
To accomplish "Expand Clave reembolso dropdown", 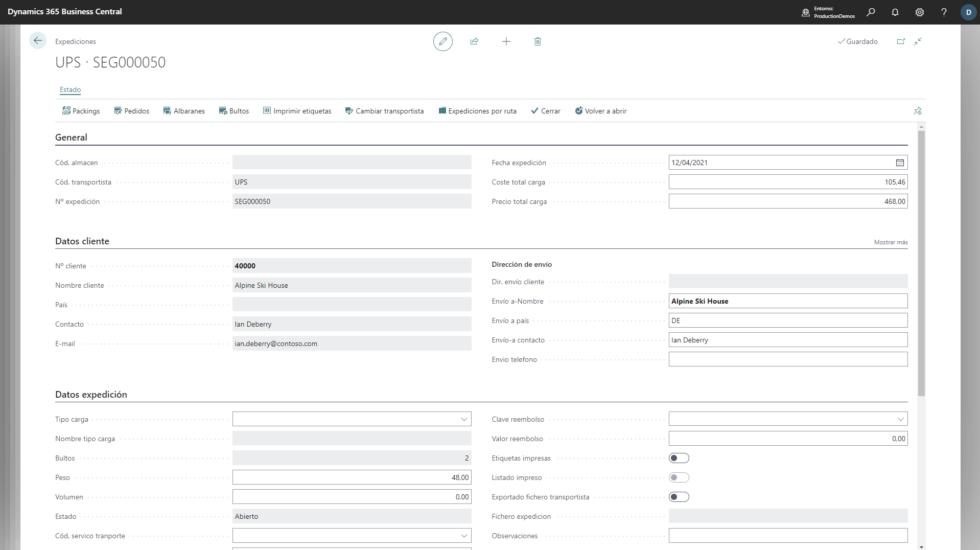I will tap(900, 419).
